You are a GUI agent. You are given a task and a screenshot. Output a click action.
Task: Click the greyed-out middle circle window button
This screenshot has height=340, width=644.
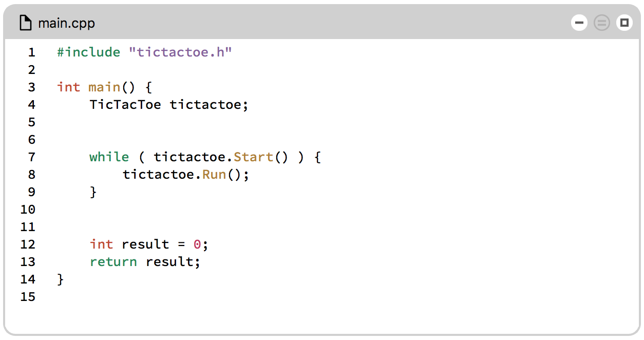tap(602, 23)
